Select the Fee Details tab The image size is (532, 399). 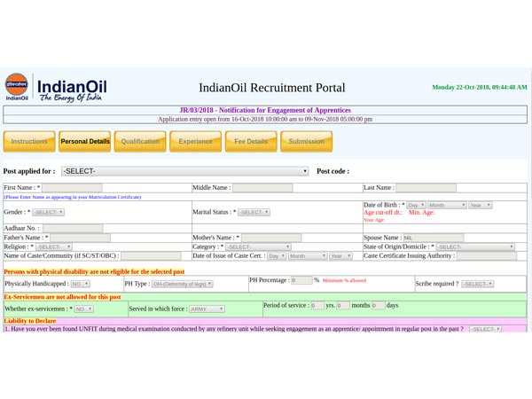251,142
